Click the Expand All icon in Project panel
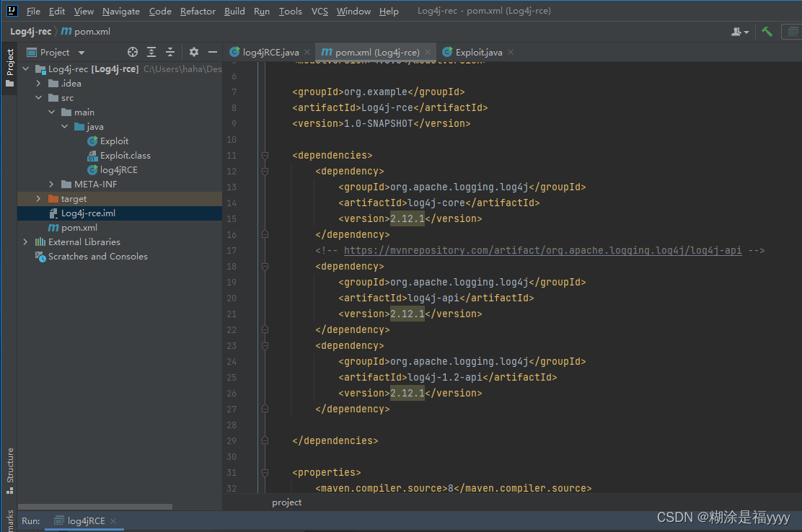 [x=151, y=52]
